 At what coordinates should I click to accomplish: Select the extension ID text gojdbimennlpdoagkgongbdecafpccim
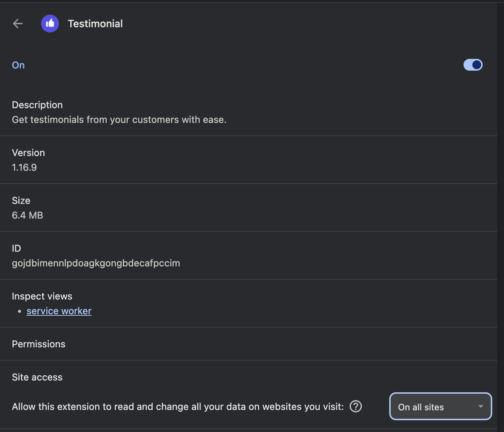point(96,263)
